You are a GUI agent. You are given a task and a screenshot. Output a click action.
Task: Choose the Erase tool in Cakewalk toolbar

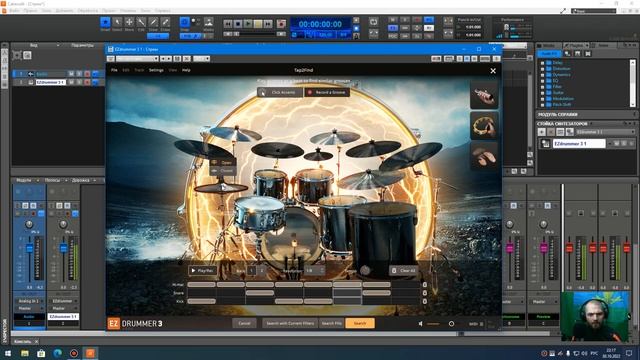click(165, 22)
